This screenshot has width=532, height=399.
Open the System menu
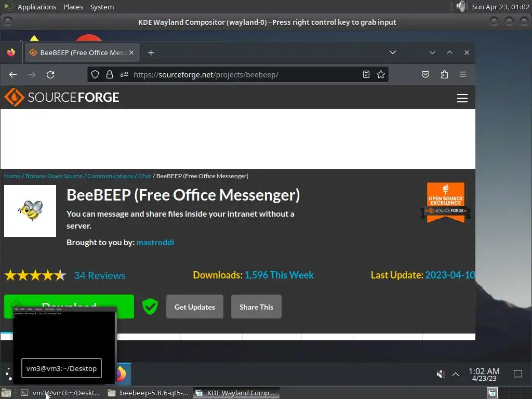pos(102,7)
